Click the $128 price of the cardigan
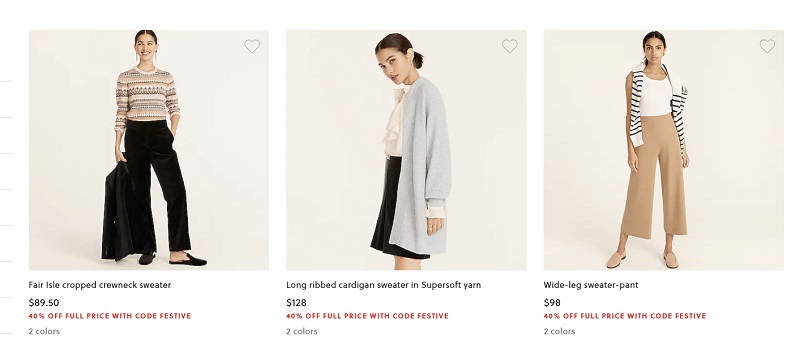800x362 pixels. [296, 303]
